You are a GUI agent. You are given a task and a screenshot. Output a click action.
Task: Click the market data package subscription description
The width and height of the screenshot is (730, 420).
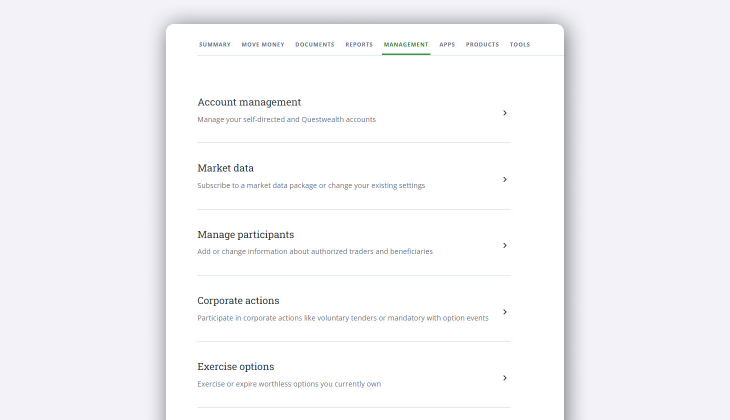click(311, 186)
